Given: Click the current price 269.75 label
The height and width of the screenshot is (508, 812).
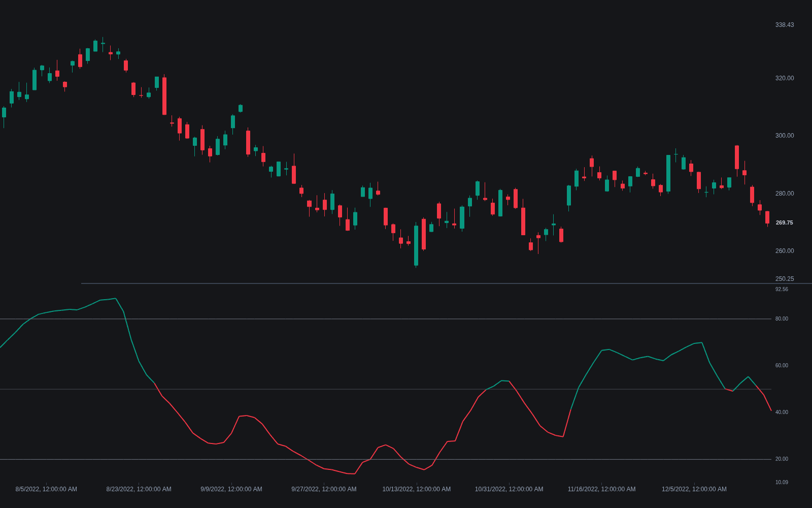Looking at the screenshot, I should coord(785,223).
